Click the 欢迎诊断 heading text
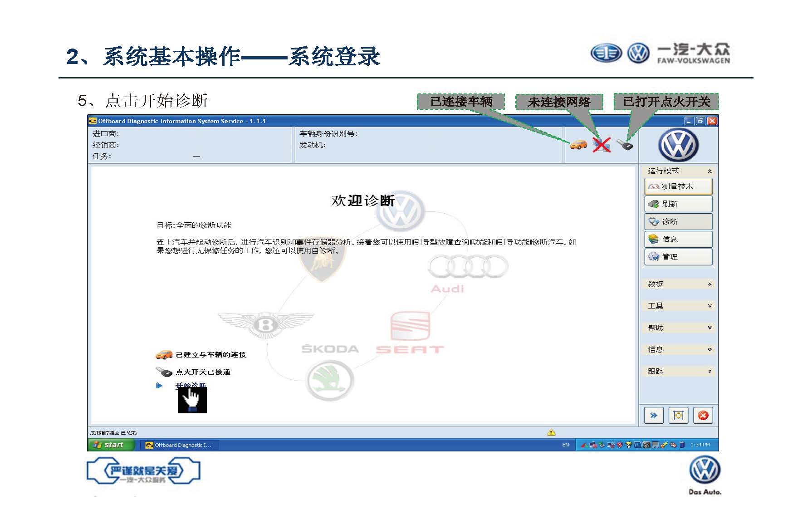Screen dimensions: 812x529 pyautogui.click(x=363, y=201)
